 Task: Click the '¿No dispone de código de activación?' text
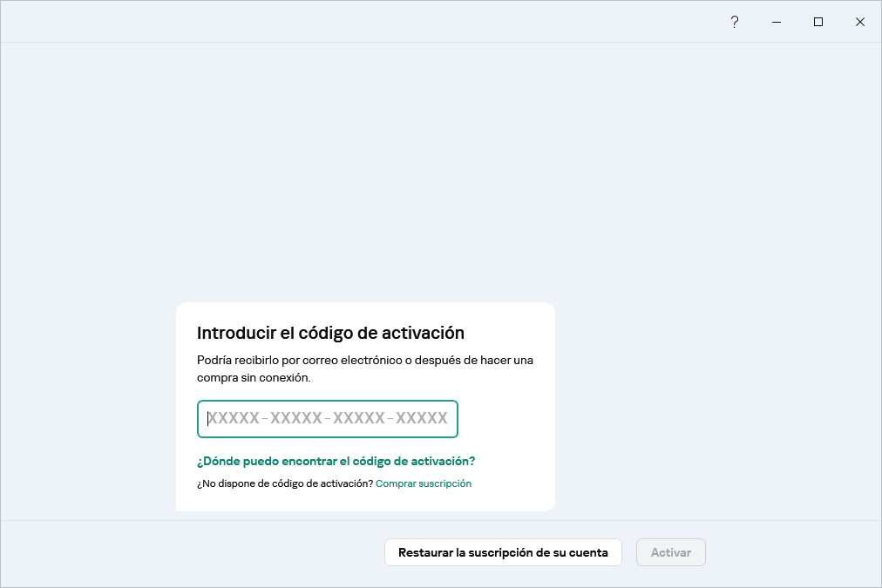(285, 483)
